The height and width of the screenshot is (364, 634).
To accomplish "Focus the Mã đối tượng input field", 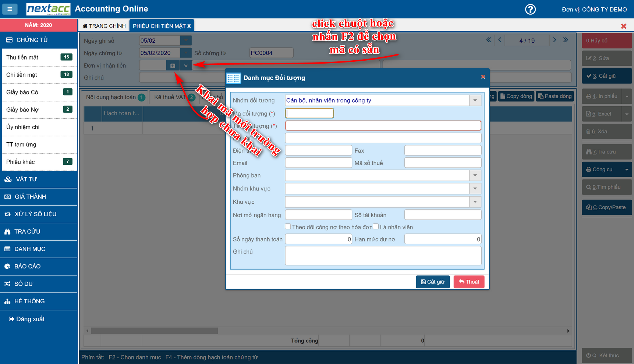I will point(309,113).
